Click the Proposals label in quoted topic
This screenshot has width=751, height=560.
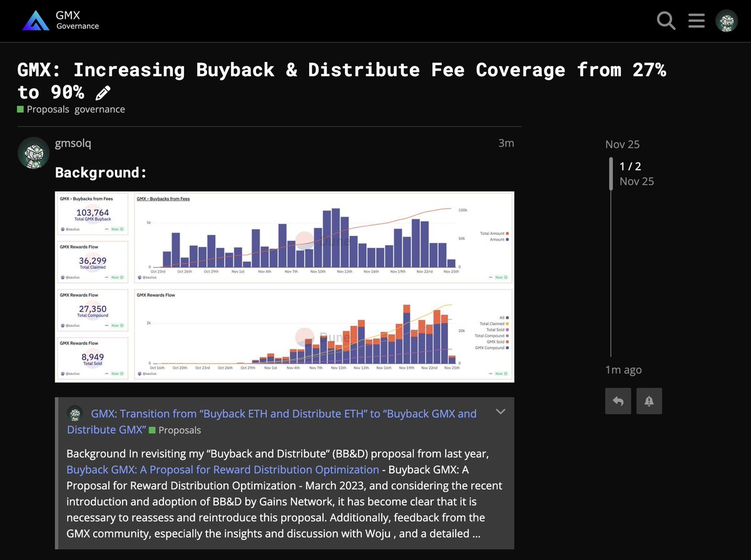(x=175, y=430)
